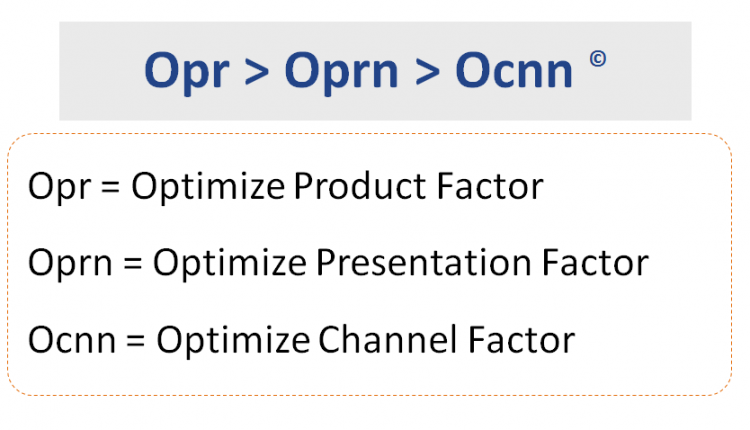The width and height of the screenshot is (750, 430).
Task: Click the copyright symbol in the header
Action: point(597,59)
